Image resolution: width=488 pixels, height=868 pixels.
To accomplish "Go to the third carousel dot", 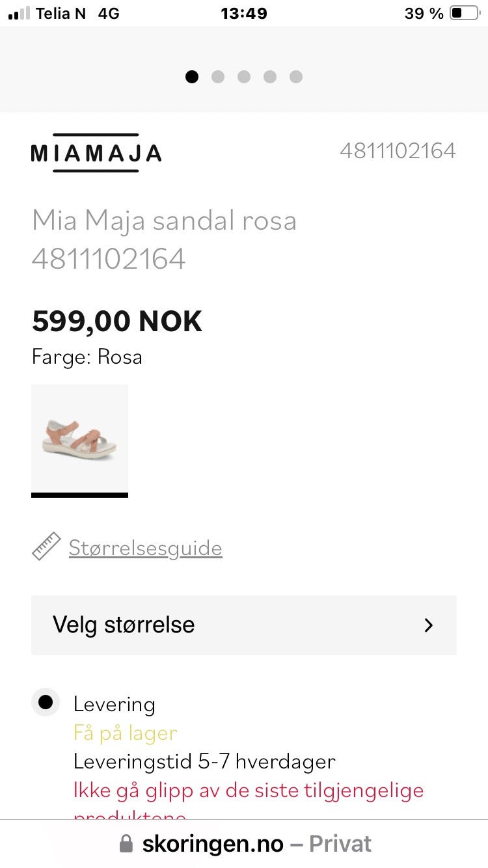I will (244, 77).
